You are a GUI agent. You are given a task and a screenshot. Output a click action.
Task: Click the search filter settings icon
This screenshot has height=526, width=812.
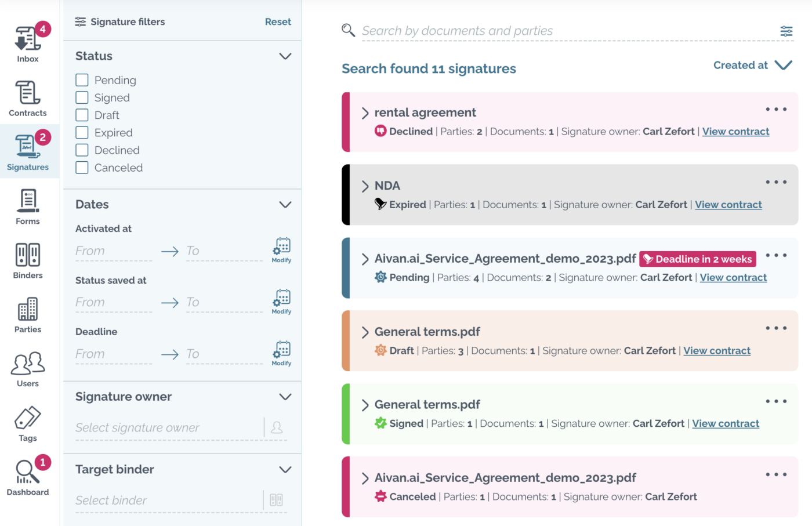786,31
